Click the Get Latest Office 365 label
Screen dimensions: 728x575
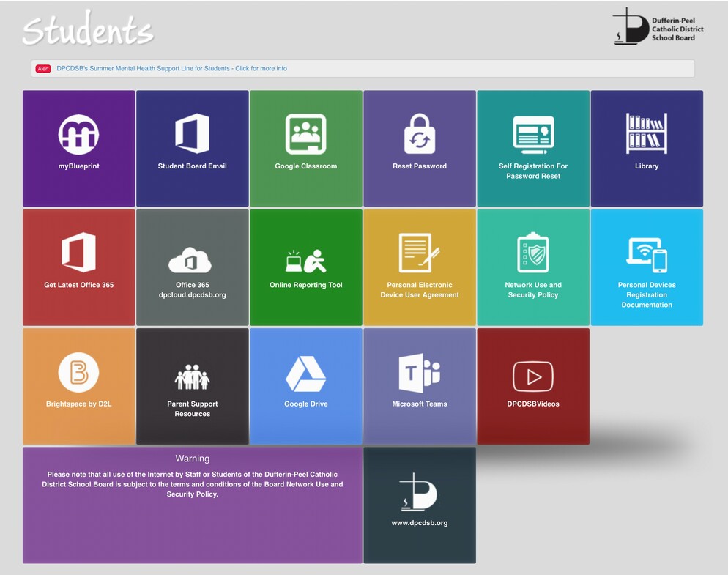pyautogui.click(x=78, y=285)
